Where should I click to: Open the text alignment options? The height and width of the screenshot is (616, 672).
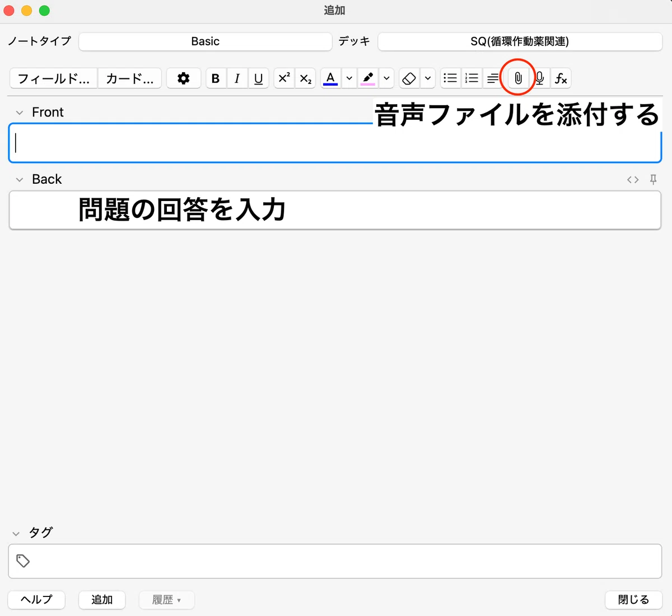click(492, 78)
